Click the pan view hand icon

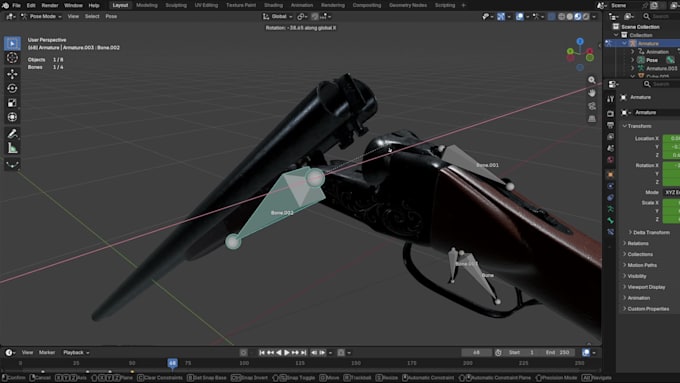(592, 93)
